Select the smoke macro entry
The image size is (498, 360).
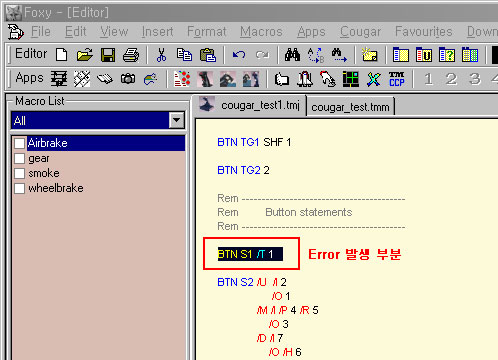pos(44,173)
